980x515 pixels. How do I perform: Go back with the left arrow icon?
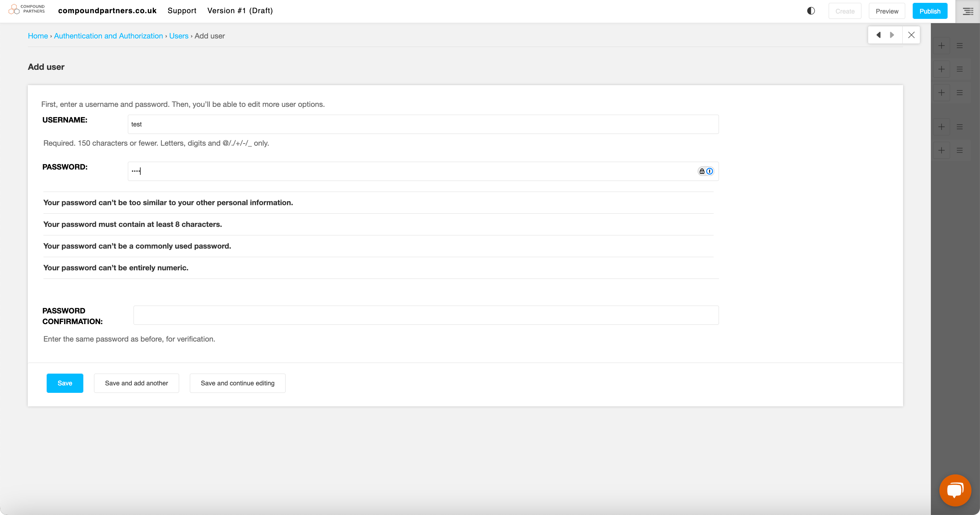(x=878, y=35)
